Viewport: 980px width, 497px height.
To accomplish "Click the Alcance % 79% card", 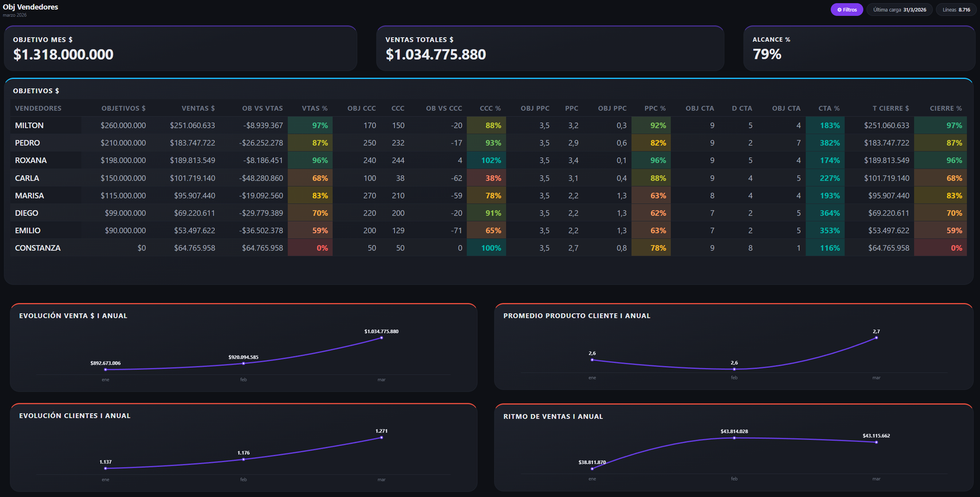I will click(x=859, y=48).
